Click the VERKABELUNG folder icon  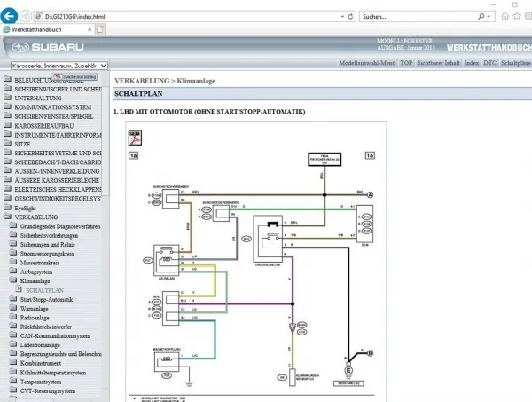coord(8,217)
